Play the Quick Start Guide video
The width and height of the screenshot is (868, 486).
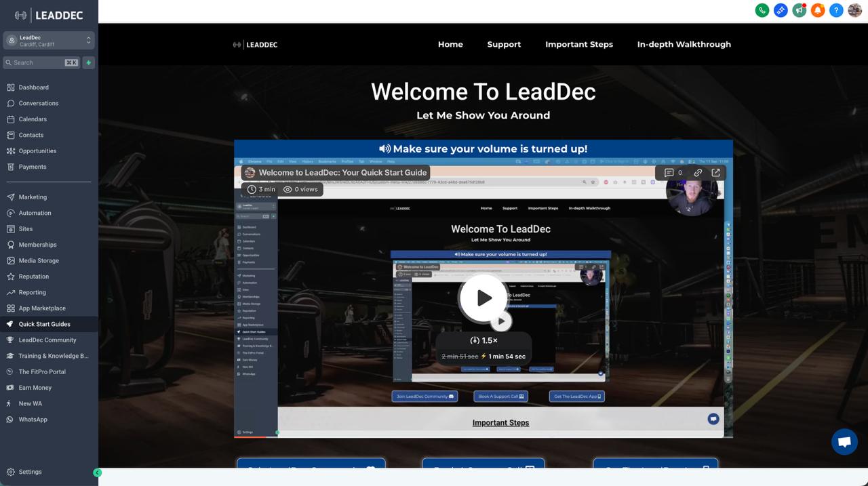(x=483, y=298)
